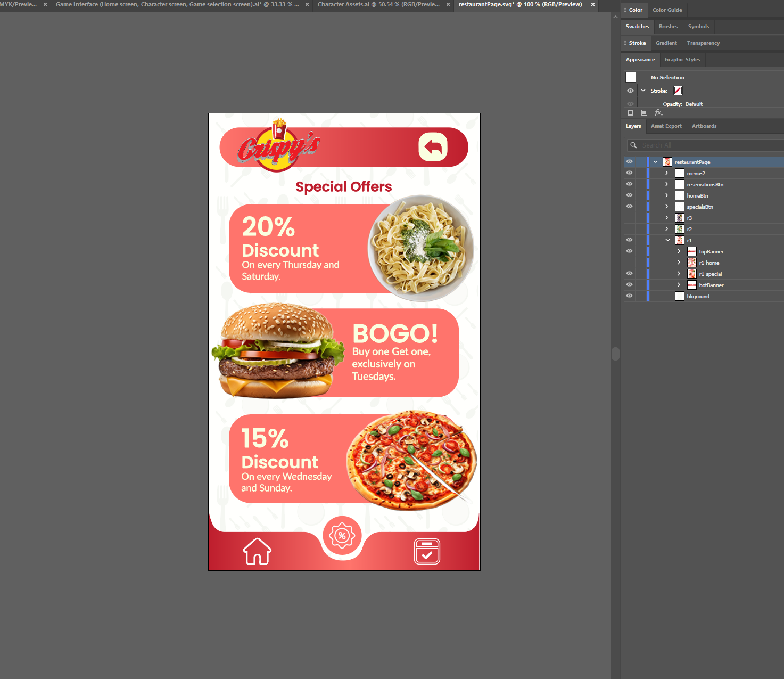Viewport: 784px width, 679px height.
Task: Collapse the r1 layer group
Action: click(667, 240)
